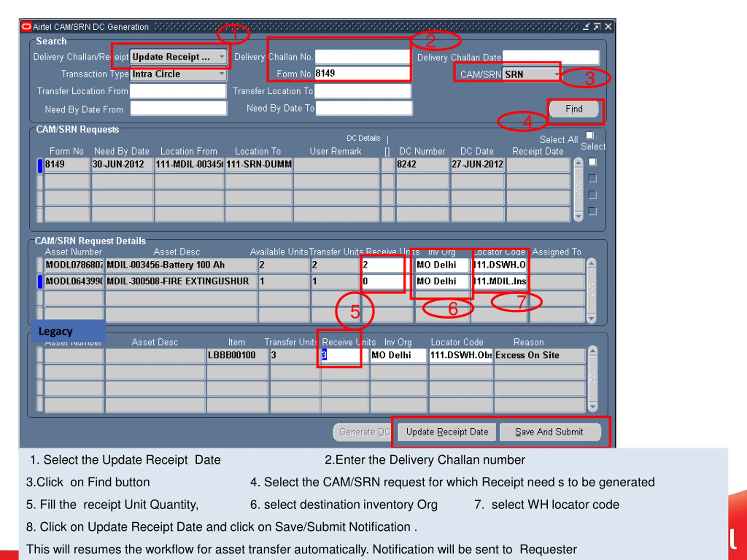Click the scroll-down arrow in Legacy section

[x=593, y=406]
